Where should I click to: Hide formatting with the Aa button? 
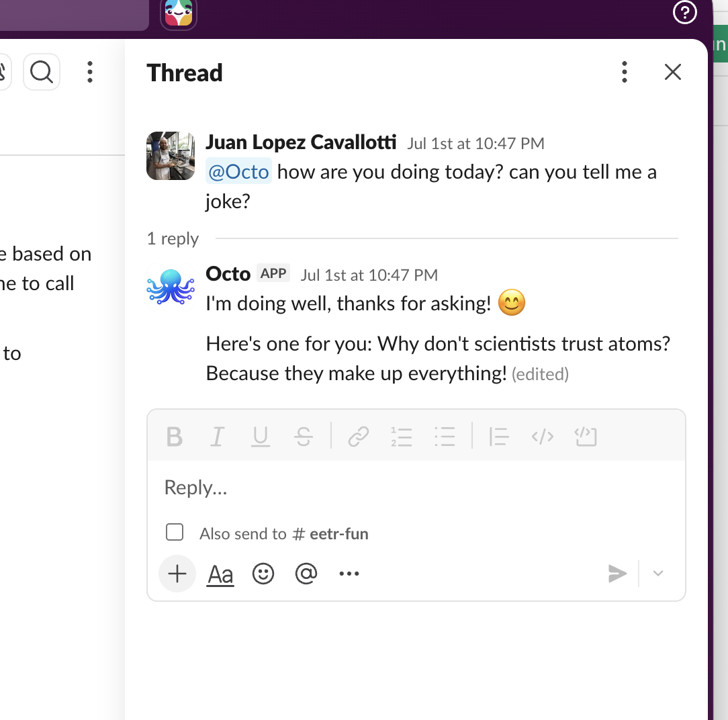220,574
